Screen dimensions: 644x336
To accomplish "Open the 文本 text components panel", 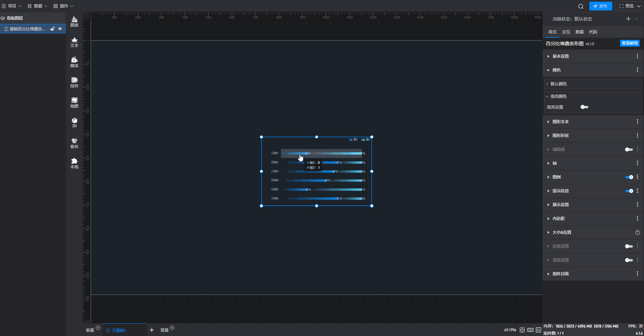I will pos(74,42).
